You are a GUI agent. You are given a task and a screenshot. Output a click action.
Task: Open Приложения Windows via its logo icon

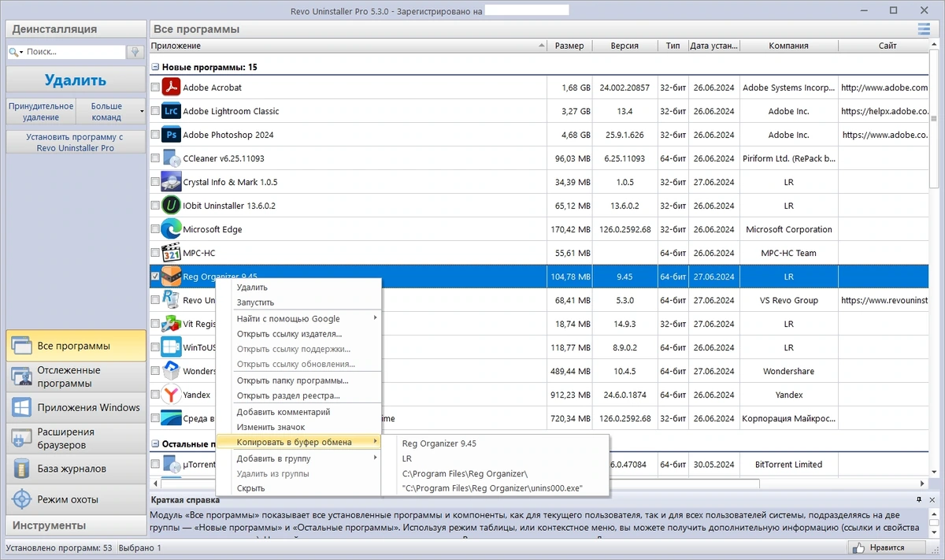[22, 407]
